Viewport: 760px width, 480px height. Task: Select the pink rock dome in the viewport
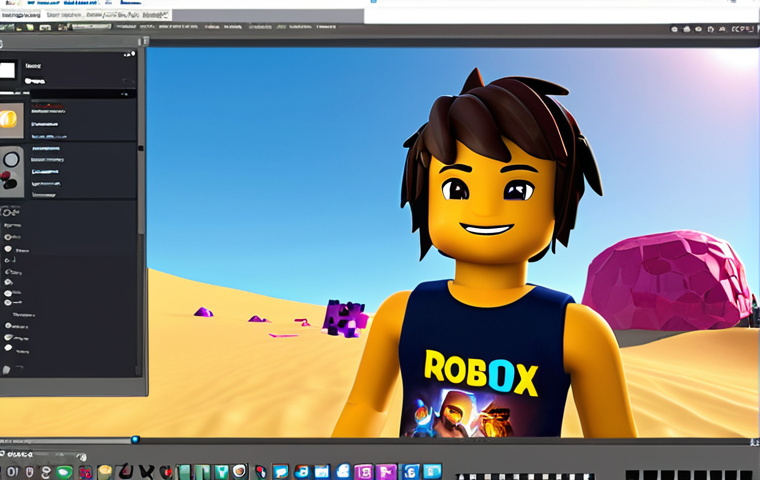668,280
